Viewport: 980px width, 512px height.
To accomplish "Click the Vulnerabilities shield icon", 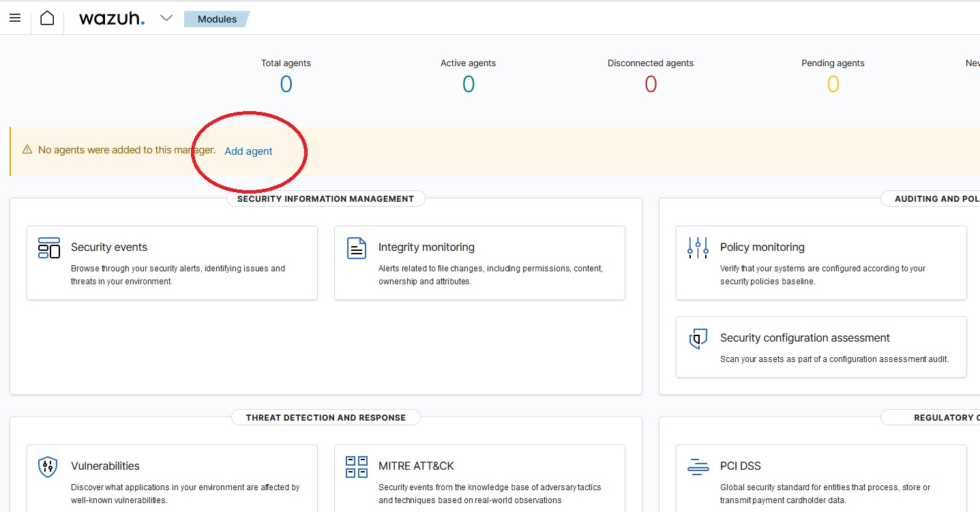I will 48,467.
